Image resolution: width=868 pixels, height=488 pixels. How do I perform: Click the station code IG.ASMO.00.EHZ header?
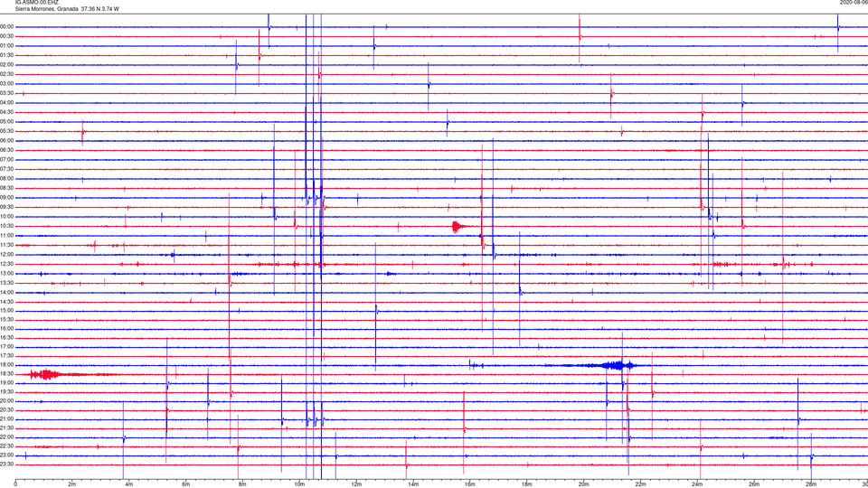click(x=36, y=3)
